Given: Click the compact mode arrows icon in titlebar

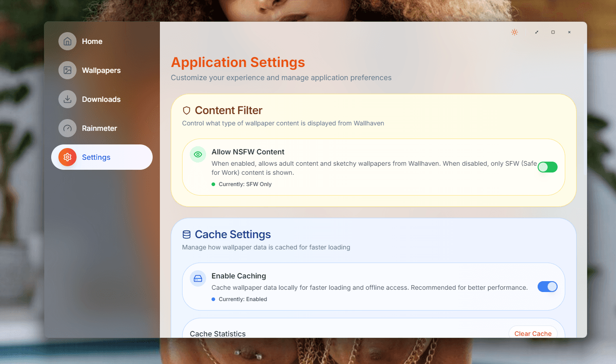Looking at the screenshot, I should 536,32.
